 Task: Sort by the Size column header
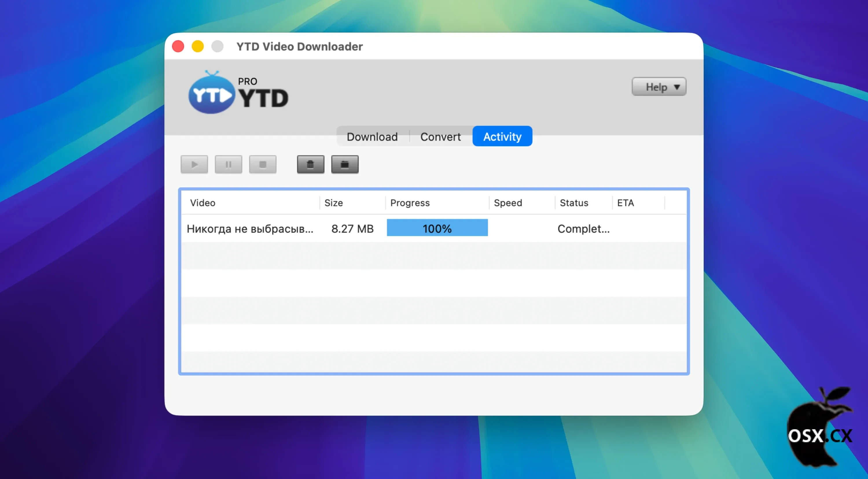[333, 203]
